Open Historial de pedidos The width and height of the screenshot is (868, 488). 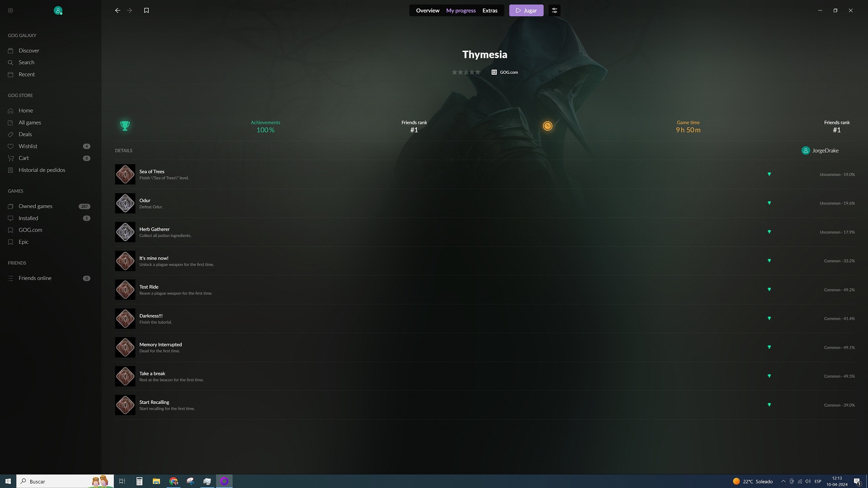42,170
